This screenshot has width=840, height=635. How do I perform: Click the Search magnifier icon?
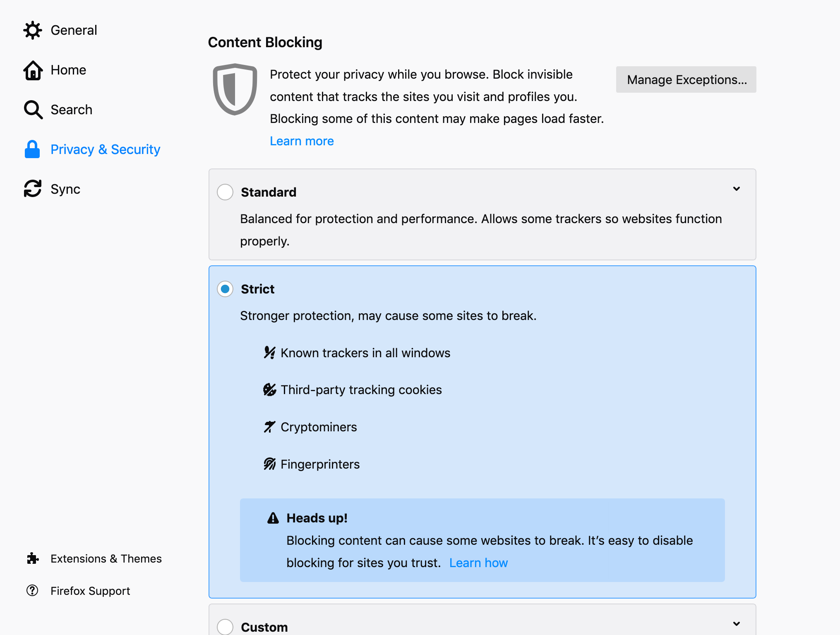33,110
